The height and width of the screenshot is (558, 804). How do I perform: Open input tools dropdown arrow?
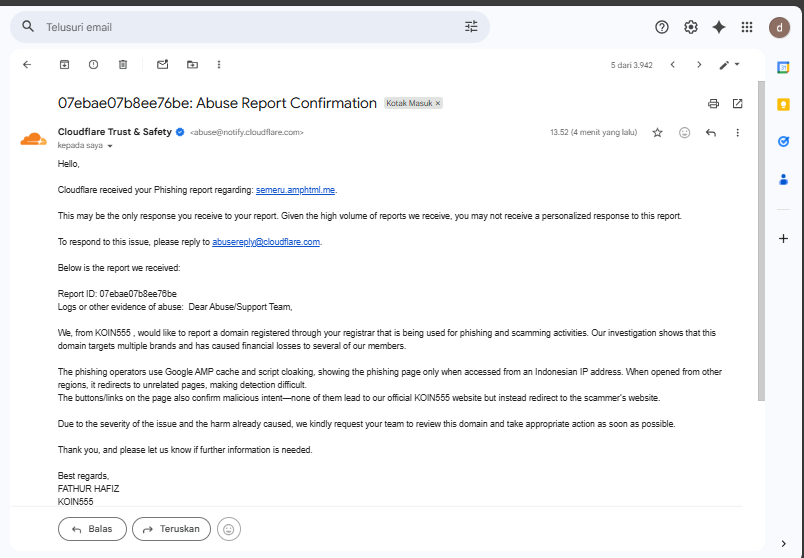pyautogui.click(x=737, y=65)
